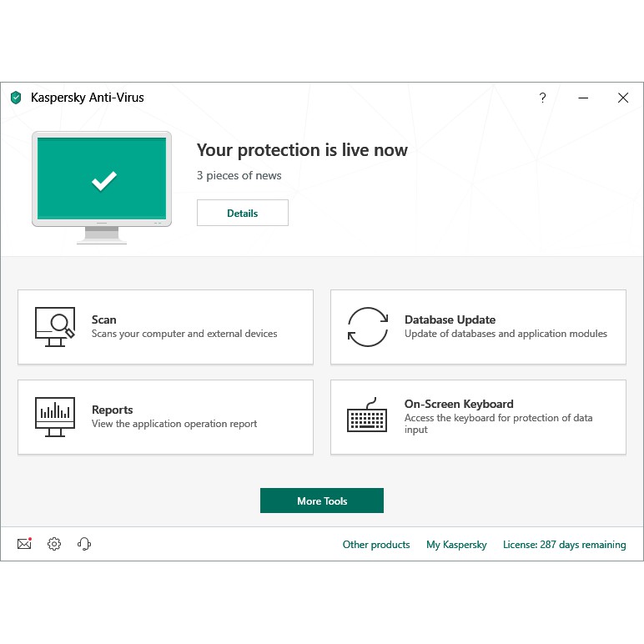The image size is (644, 644).
Task: Click the green protected monitor status image
Action: pos(102,188)
